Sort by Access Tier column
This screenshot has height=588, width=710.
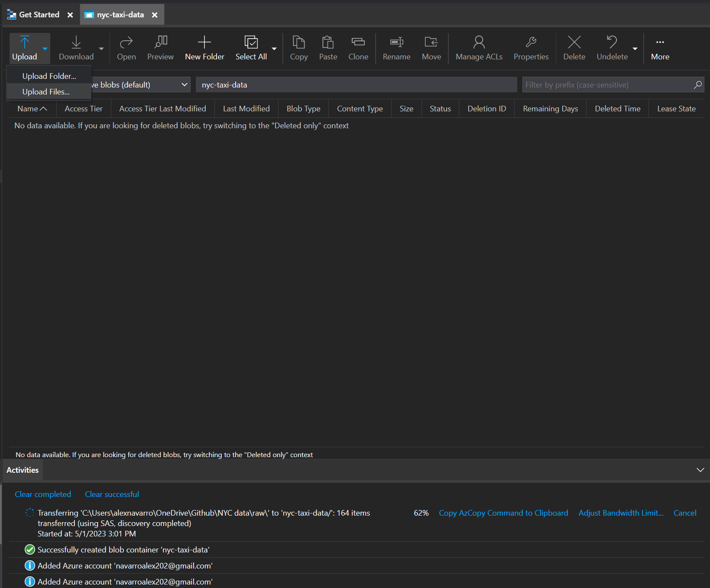(84, 109)
